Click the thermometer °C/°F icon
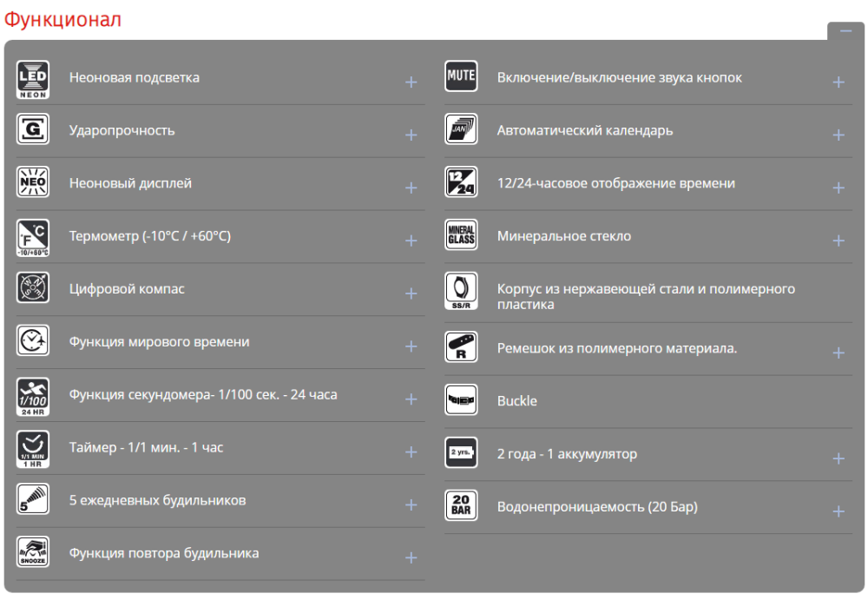This screenshot has width=868, height=600. tap(33, 237)
